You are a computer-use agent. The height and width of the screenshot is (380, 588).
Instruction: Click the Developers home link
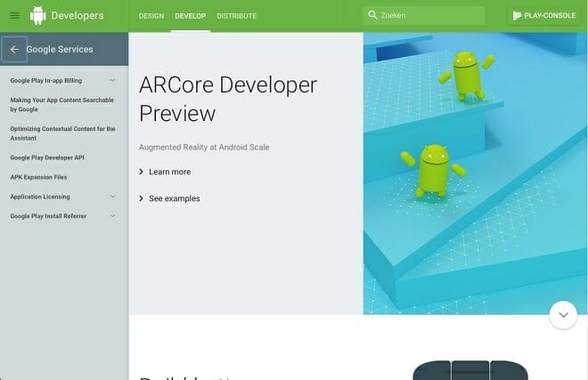78,15
